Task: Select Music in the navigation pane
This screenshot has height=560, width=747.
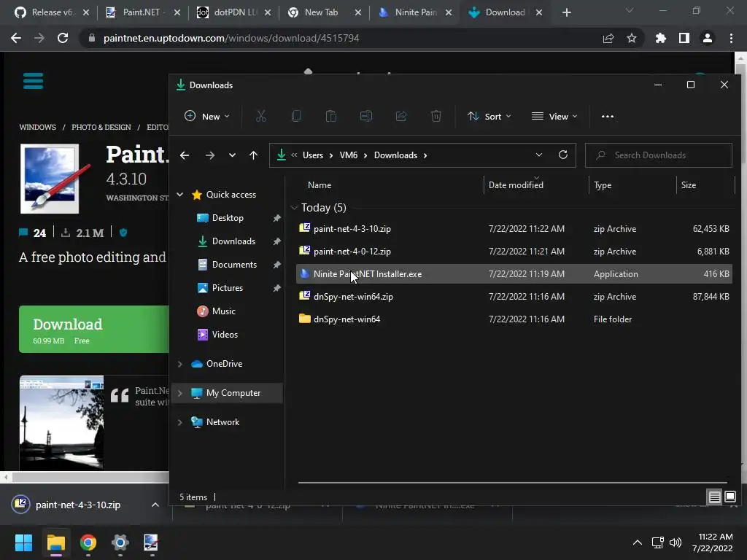Action: pos(223,311)
